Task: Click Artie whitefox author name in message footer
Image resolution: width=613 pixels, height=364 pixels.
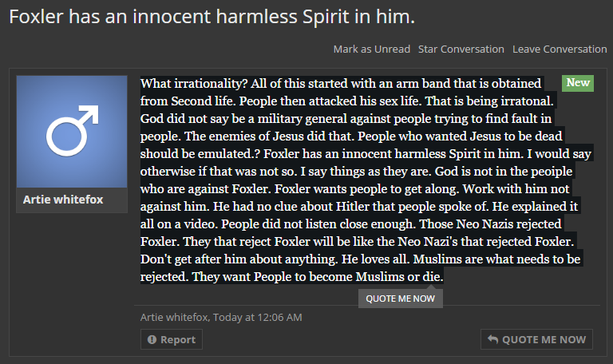Action: click(174, 317)
